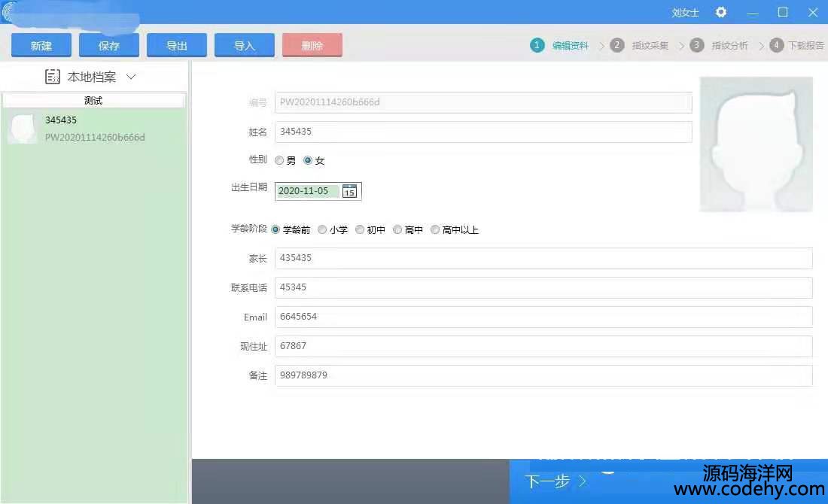Close the application window
Viewport: 828px width, 504px height.
coord(813,12)
